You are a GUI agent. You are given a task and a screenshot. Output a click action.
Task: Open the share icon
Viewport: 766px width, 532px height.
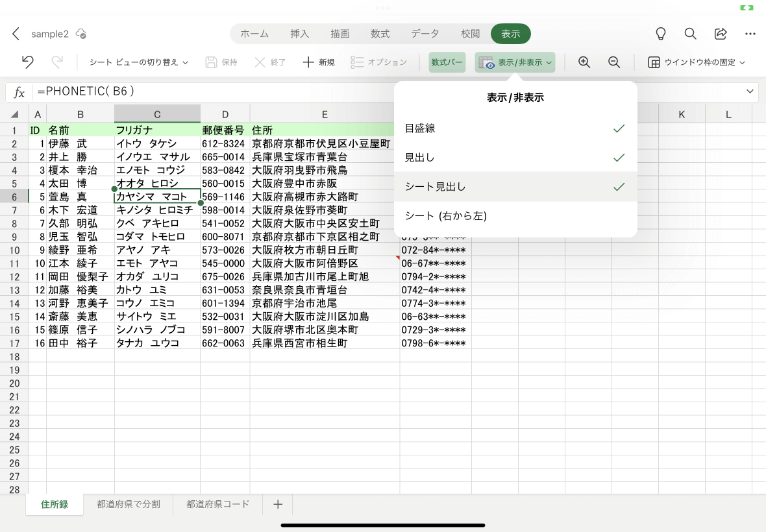721,34
